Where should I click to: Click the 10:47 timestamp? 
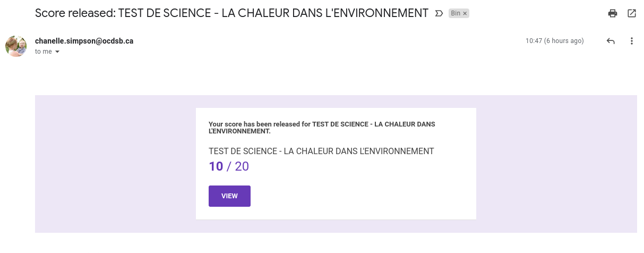(x=534, y=41)
